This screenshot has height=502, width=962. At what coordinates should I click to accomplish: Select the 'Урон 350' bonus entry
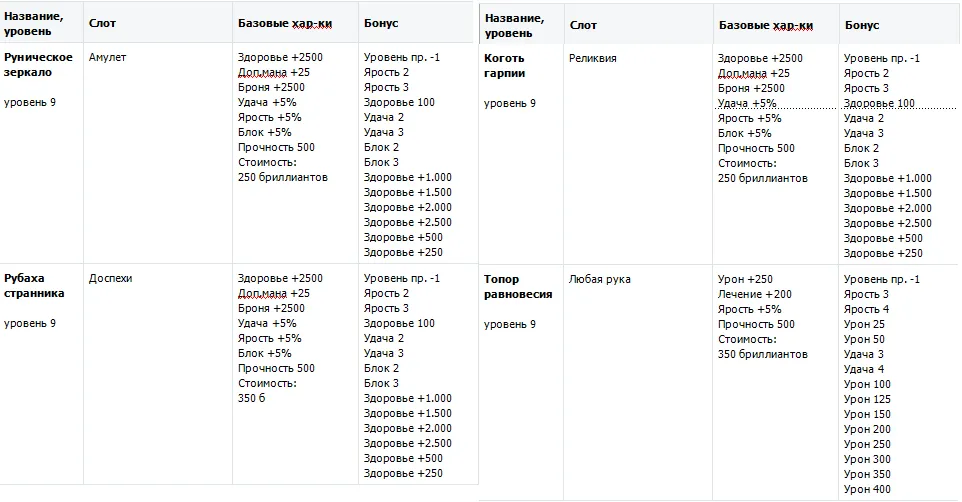[x=867, y=475]
